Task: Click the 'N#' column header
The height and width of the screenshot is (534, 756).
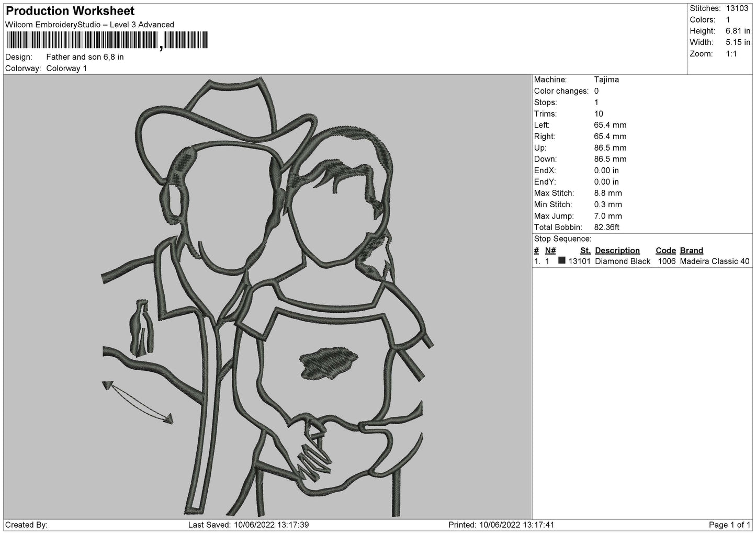Action: pyautogui.click(x=550, y=251)
